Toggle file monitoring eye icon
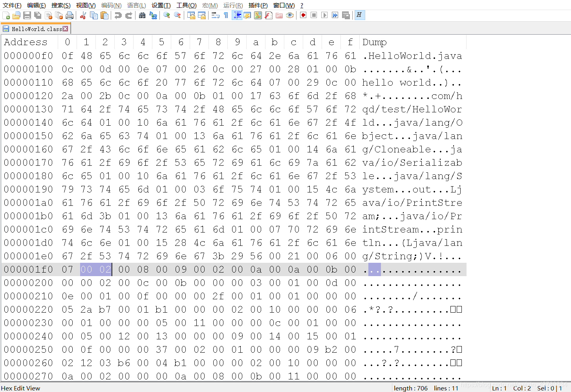This screenshot has width=571, height=392. point(290,15)
